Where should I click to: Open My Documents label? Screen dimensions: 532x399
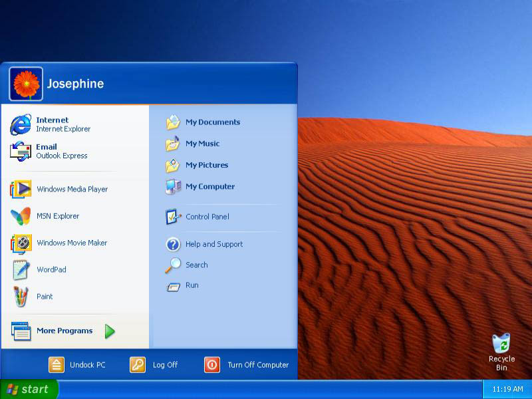point(213,122)
